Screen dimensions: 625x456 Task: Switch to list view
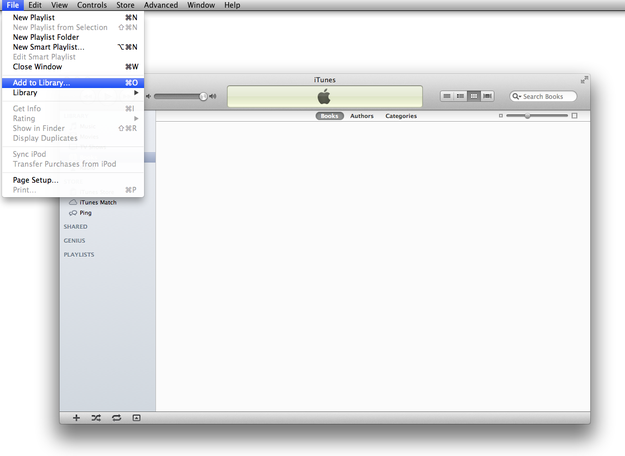[x=447, y=96]
